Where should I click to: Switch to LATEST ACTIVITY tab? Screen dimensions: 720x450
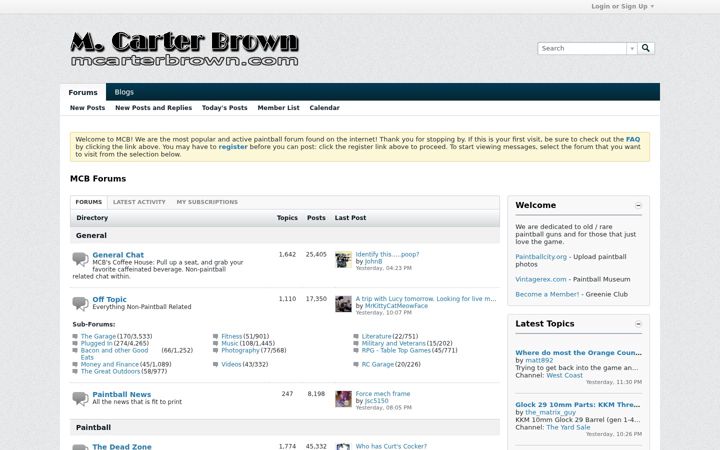pos(139,202)
